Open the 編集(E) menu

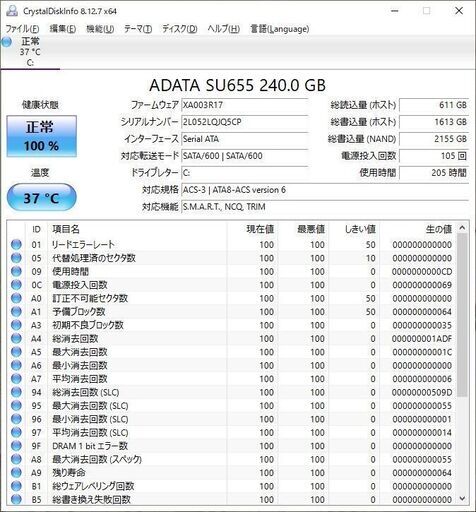pyautogui.click(x=63, y=29)
